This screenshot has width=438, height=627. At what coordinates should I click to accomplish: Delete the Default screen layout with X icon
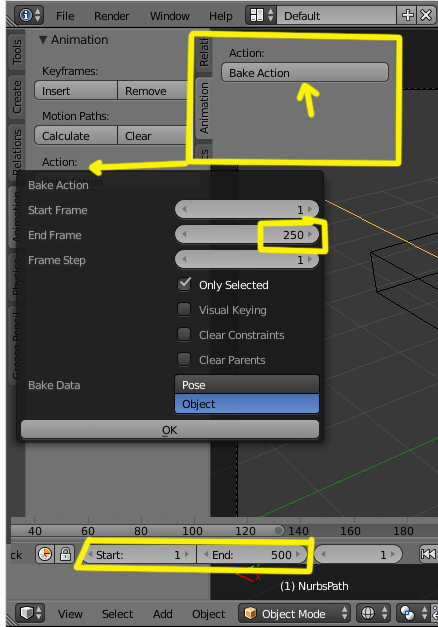426,16
